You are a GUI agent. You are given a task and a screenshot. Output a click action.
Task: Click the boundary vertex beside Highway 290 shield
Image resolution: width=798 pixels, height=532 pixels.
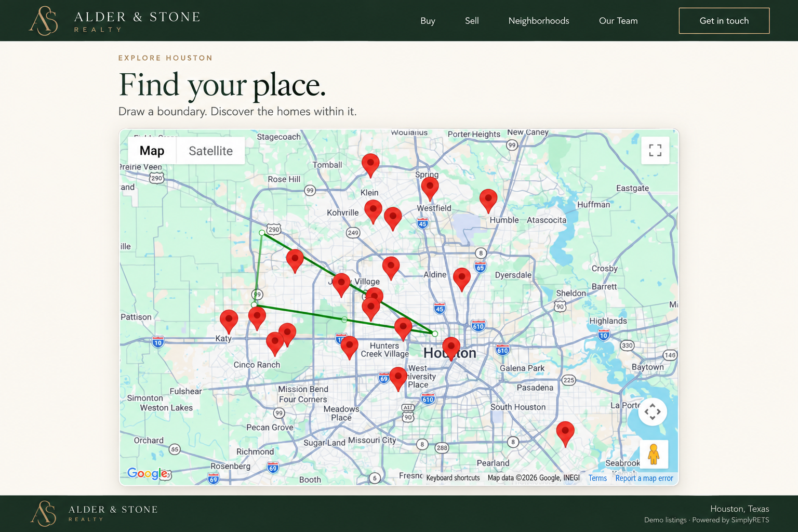[x=262, y=233]
